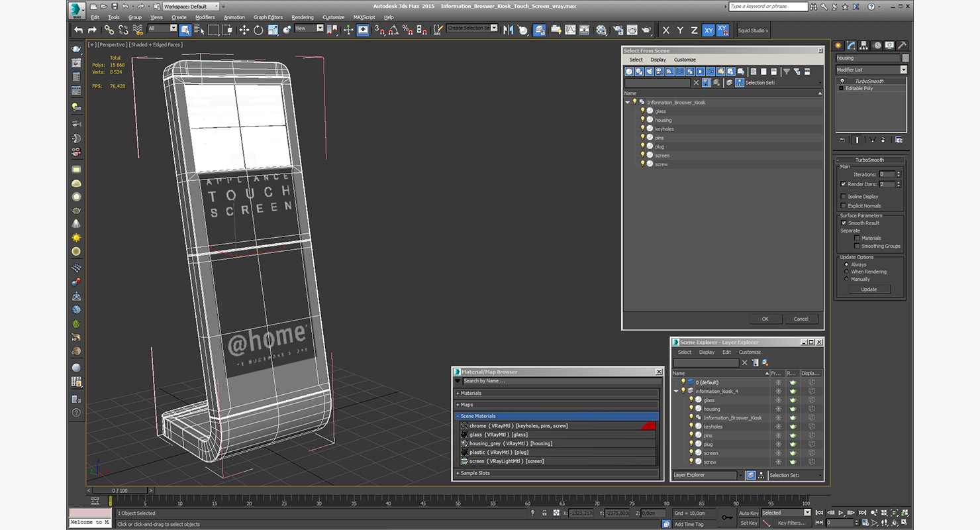Collapse the Information_Broswer_Kiosk tree node
The image size is (980, 530).
(628, 102)
